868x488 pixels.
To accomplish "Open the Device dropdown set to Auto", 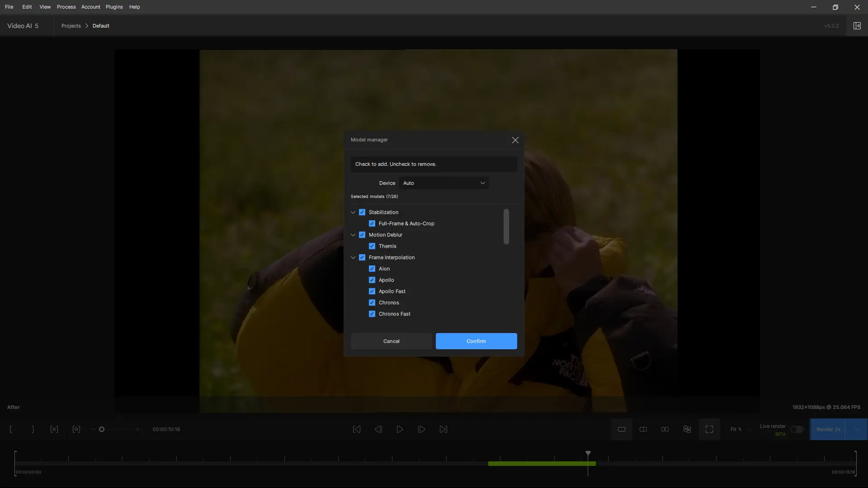I will [x=443, y=183].
